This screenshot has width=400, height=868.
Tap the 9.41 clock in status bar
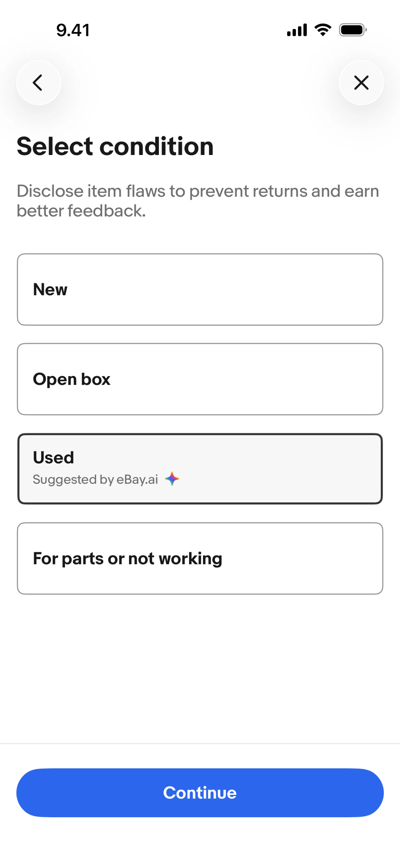pyautogui.click(x=73, y=30)
